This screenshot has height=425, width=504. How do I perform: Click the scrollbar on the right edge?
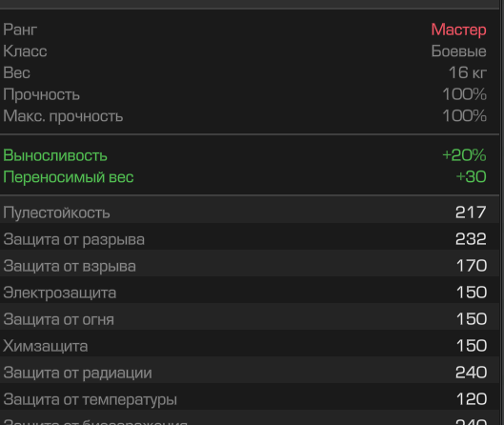click(x=502, y=212)
